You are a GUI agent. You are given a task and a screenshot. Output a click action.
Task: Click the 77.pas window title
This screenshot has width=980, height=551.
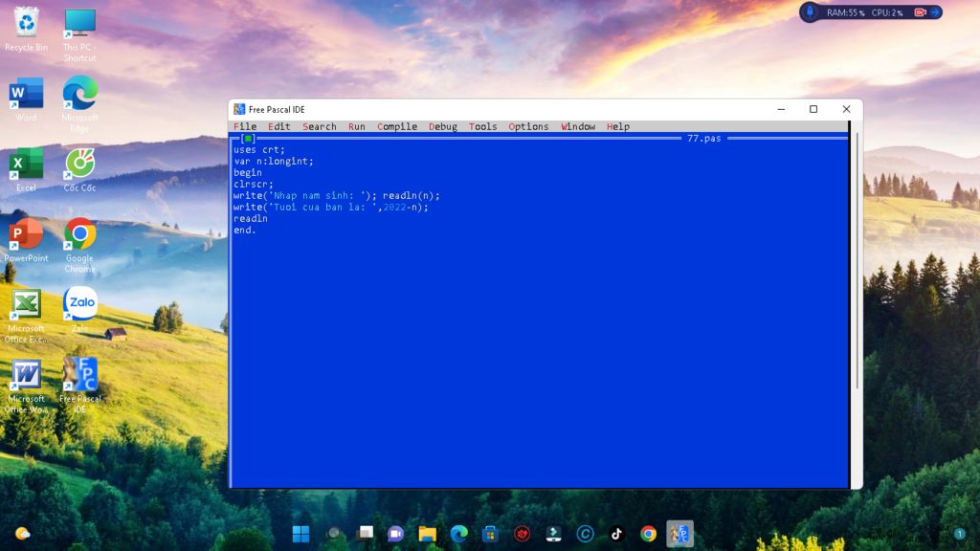click(x=703, y=138)
